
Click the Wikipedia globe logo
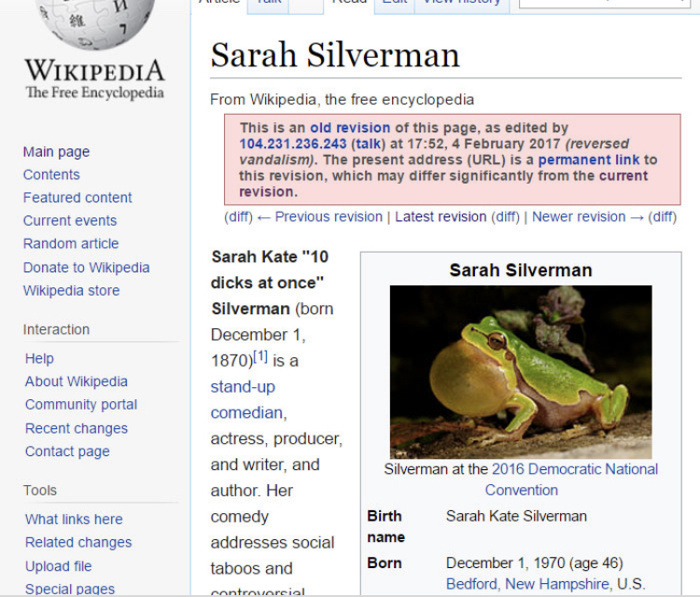pyautogui.click(x=95, y=24)
